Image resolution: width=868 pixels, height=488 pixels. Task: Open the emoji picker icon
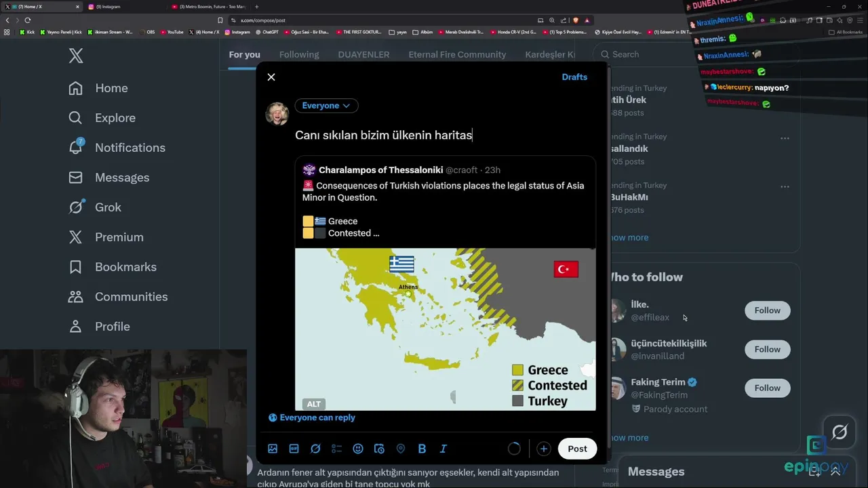(358, 449)
